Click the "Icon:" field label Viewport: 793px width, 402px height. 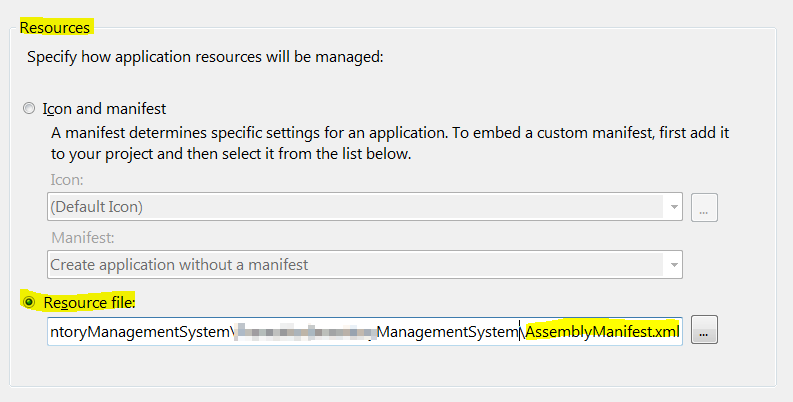coord(65,182)
